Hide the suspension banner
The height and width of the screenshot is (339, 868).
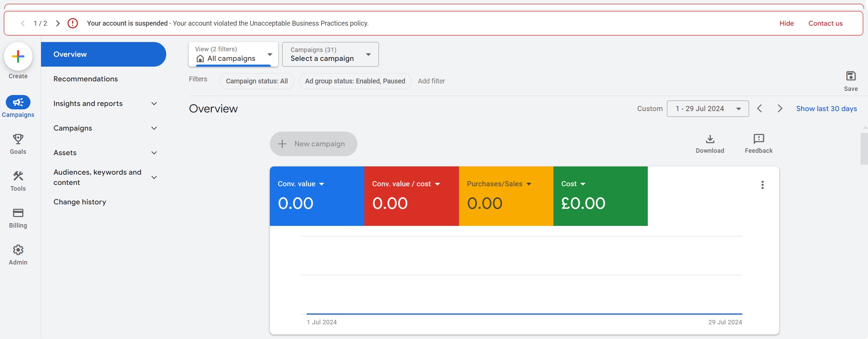tap(787, 23)
